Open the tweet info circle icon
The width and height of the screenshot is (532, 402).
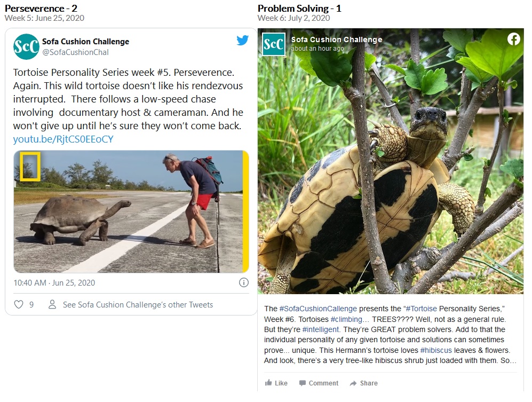pyautogui.click(x=243, y=282)
